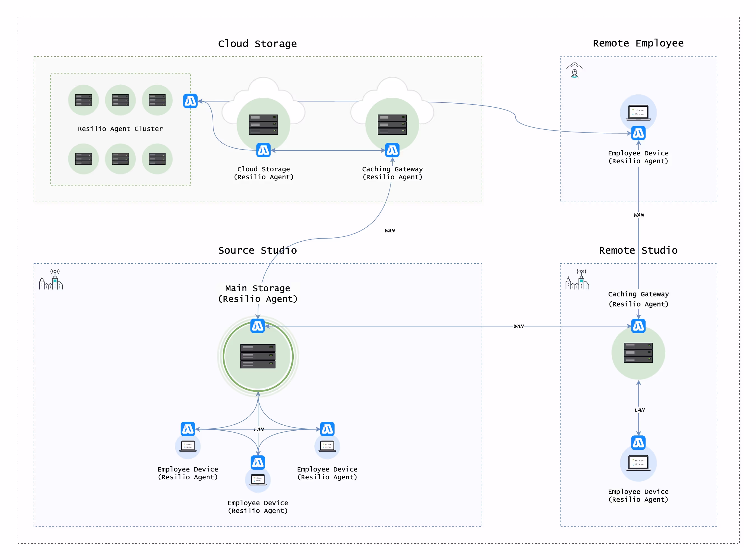Click the Resilio icon on the left Source Studio laptop
The image size is (756, 560).
pyautogui.click(x=188, y=429)
